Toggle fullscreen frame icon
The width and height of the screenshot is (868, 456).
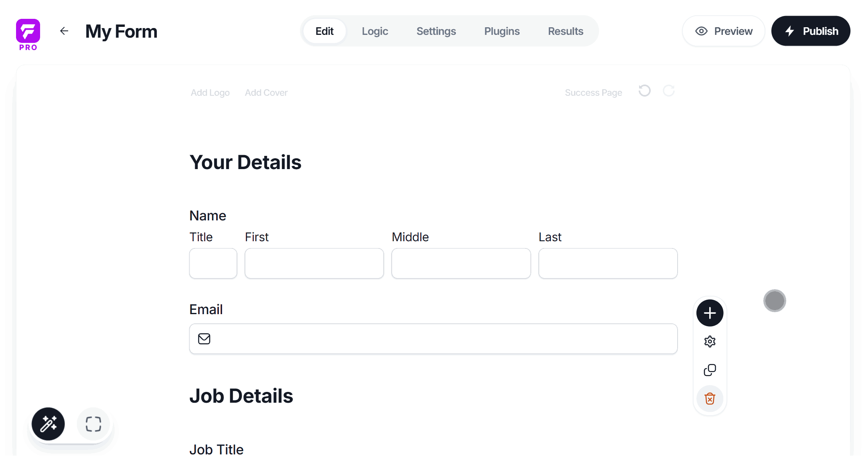pyautogui.click(x=93, y=424)
